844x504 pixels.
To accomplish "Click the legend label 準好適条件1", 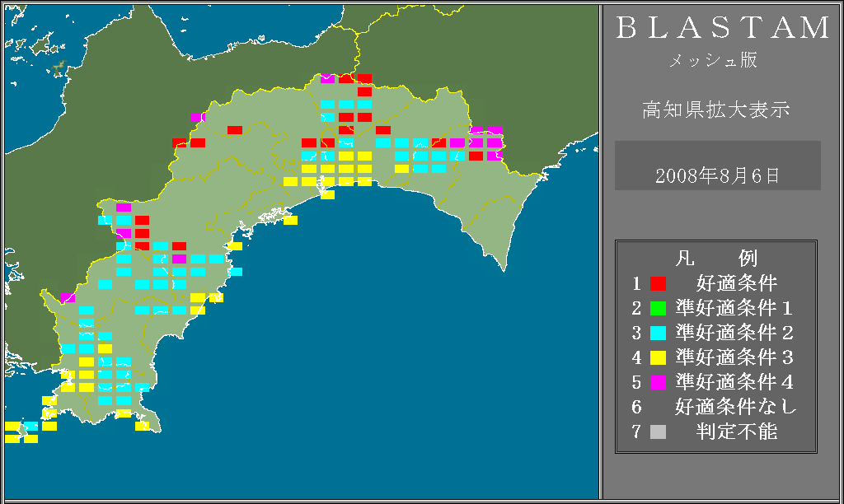I will [x=734, y=308].
